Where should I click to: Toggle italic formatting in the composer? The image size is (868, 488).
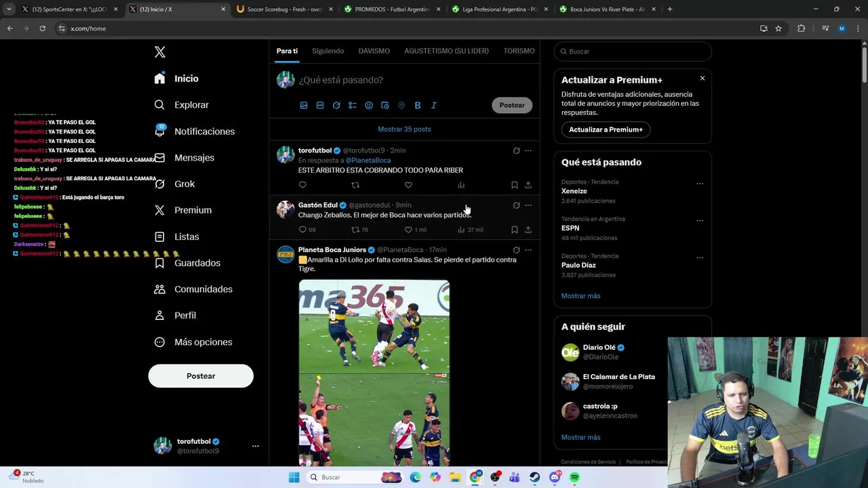point(434,105)
